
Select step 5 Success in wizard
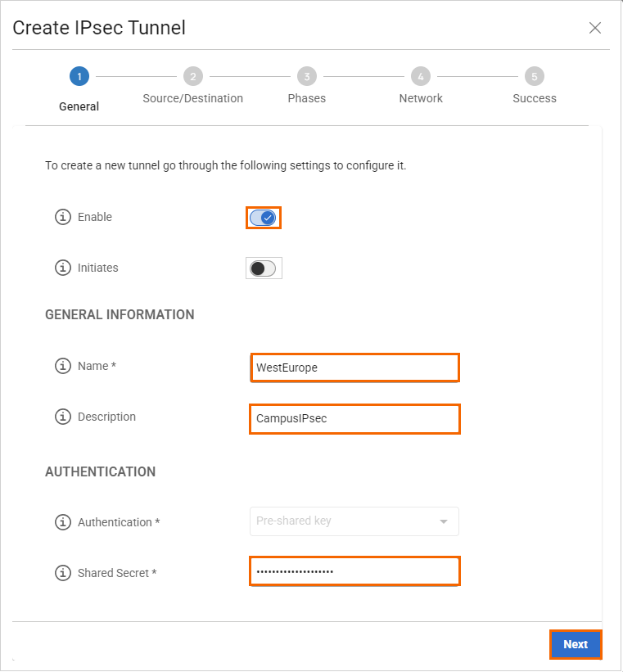click(x=535, y=77)
